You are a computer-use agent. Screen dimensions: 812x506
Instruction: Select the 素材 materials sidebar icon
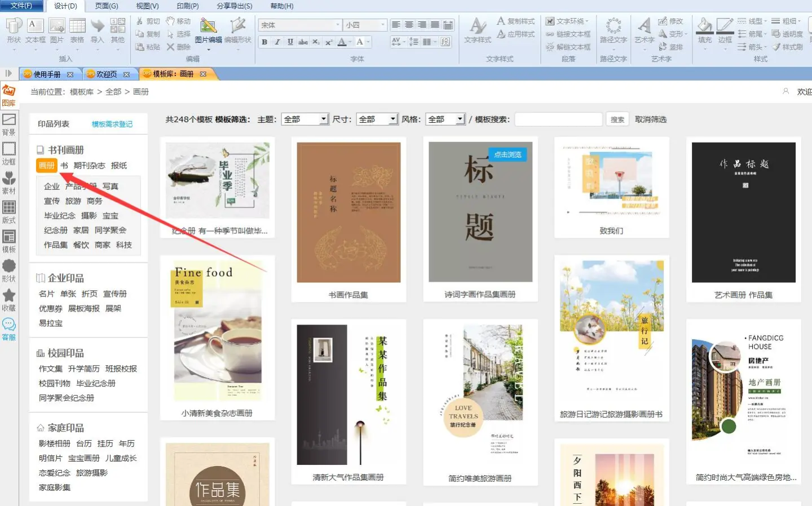pos(9,183)
